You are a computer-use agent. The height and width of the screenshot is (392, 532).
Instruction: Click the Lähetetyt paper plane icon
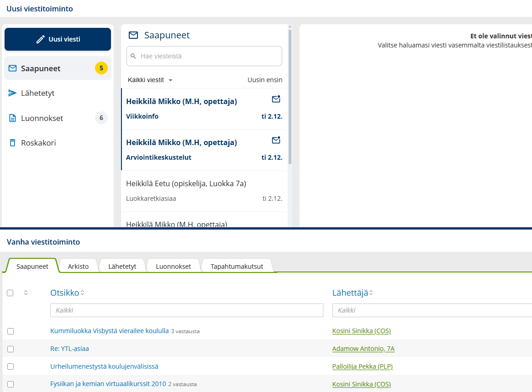[x=12, y=93]
